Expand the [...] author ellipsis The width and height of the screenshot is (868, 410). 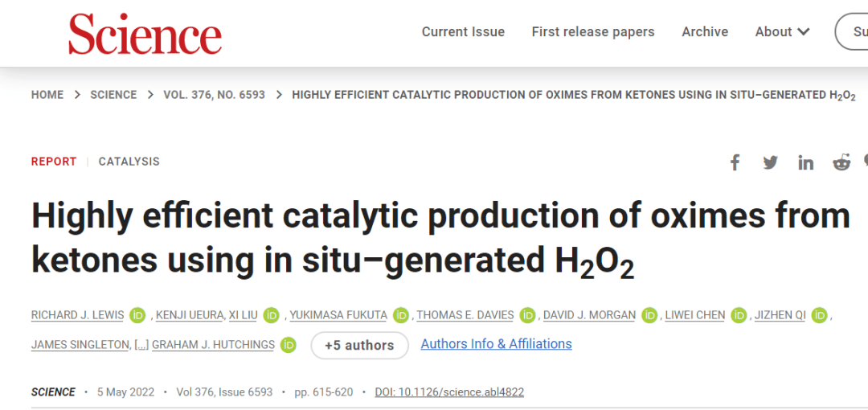tap(141, 345)
